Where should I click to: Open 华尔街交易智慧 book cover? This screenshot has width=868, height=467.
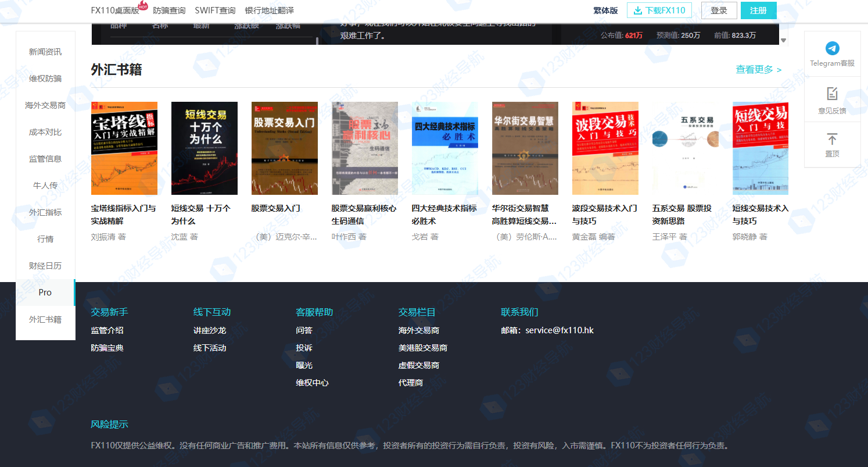(525, 148)
